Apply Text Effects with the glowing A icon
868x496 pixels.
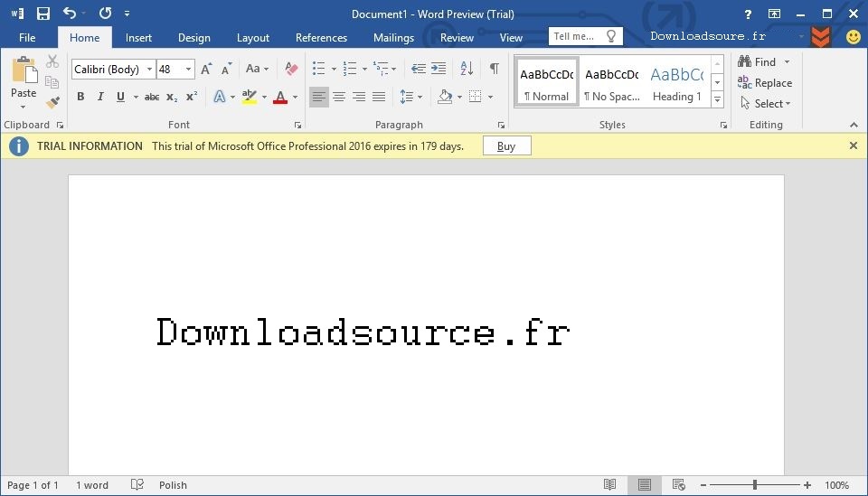220,97
